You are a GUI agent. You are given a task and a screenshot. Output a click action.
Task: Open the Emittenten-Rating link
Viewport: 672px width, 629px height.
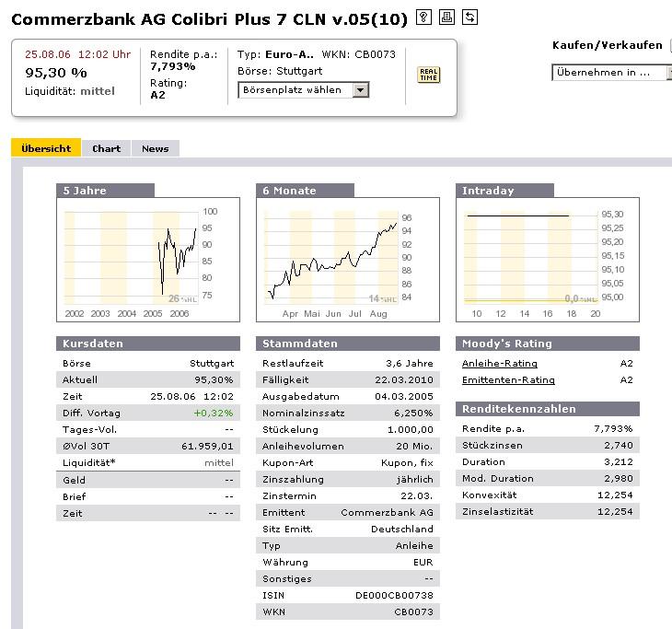[508, 380]
